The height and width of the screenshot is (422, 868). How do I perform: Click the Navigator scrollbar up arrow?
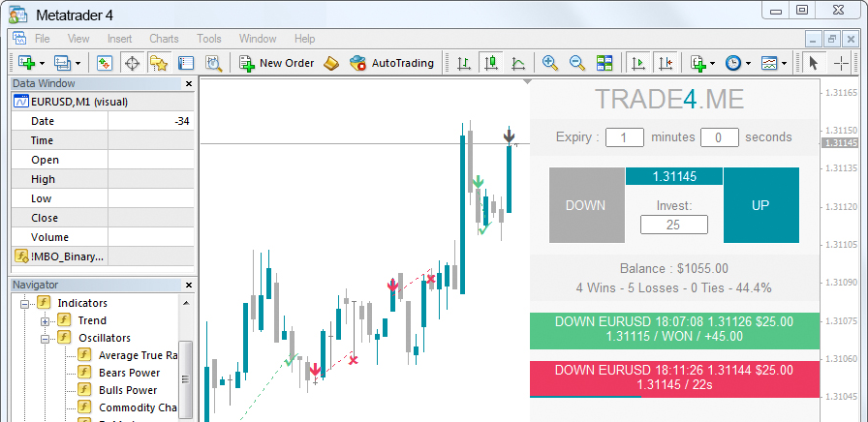coord(186,303)
